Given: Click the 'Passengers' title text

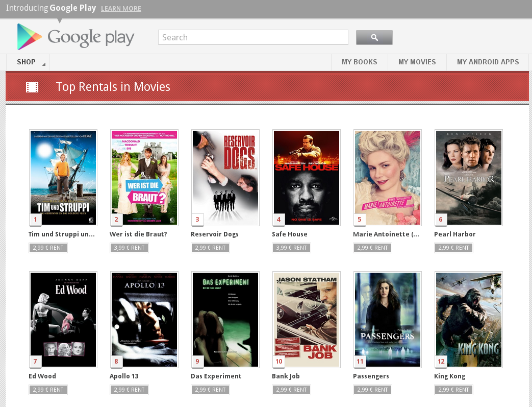Looking at the screenshot, I should click(371, 376).
